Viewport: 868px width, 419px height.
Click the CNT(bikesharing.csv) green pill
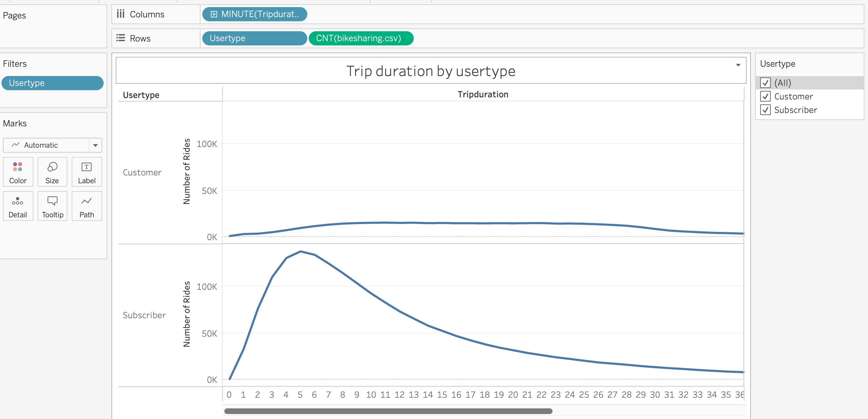pyautogui.click(x=361, y=38)
